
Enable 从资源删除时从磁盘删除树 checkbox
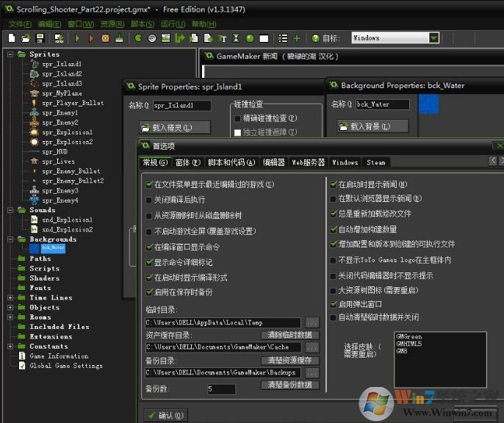(149, 216)
